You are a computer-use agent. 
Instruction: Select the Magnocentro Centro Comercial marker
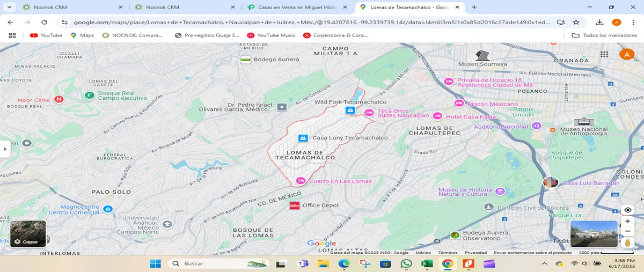(x=108, y=209)
